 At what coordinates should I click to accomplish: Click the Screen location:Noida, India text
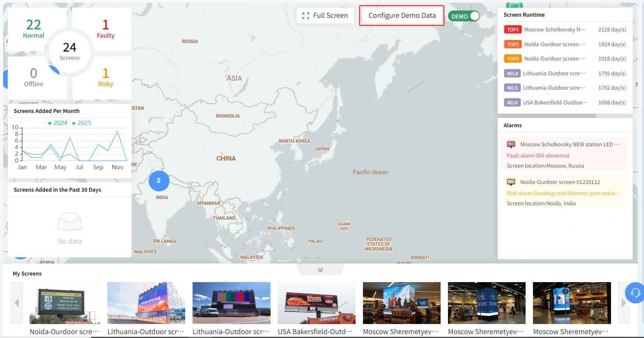[541, 203]
